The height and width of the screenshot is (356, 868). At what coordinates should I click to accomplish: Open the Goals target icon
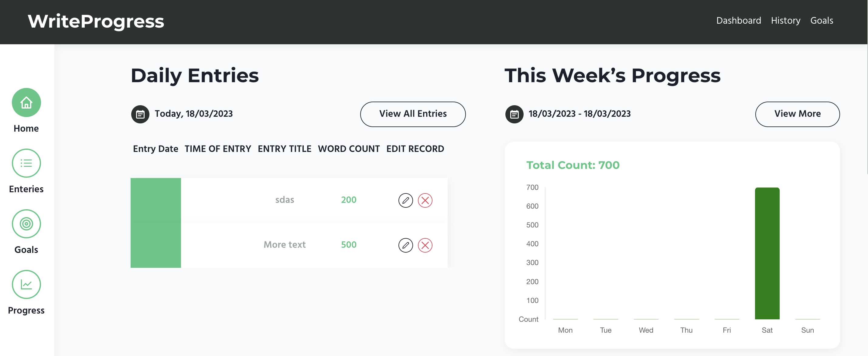click(x=26, y=224)
